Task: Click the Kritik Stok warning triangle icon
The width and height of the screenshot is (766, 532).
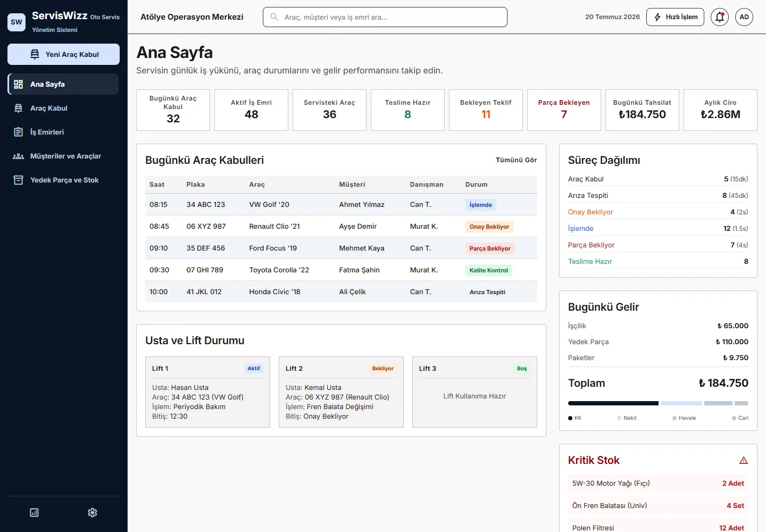Action: 744,460
